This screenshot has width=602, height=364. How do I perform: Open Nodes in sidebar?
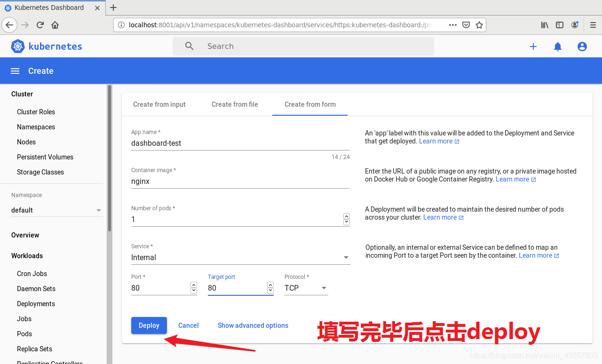coord(26,142)
